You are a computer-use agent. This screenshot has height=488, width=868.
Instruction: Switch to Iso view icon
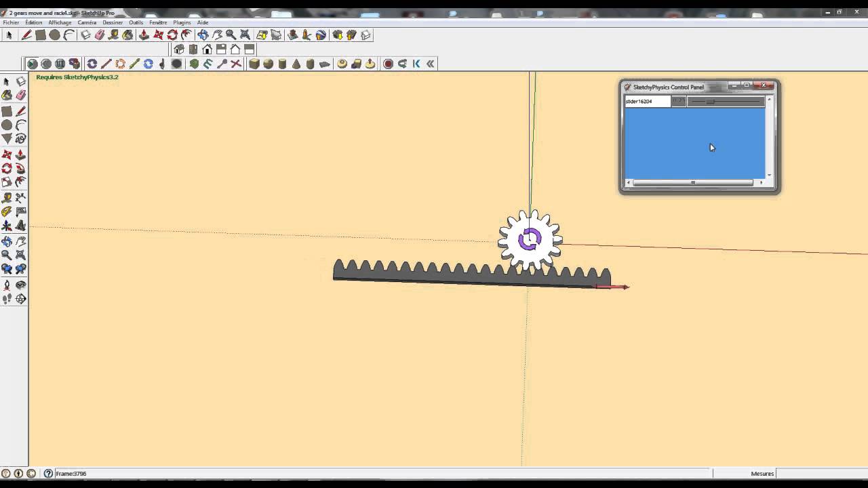tap(179, 49)
